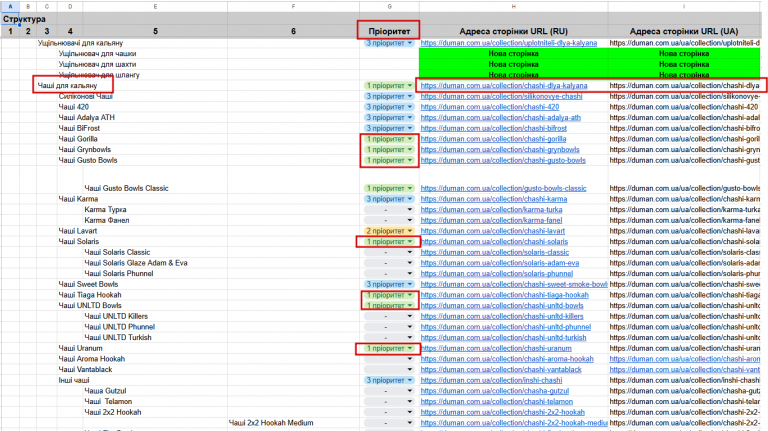768x431 pixels.
Task: Select the cell Karma Фанел
Action: coord(107,220)
